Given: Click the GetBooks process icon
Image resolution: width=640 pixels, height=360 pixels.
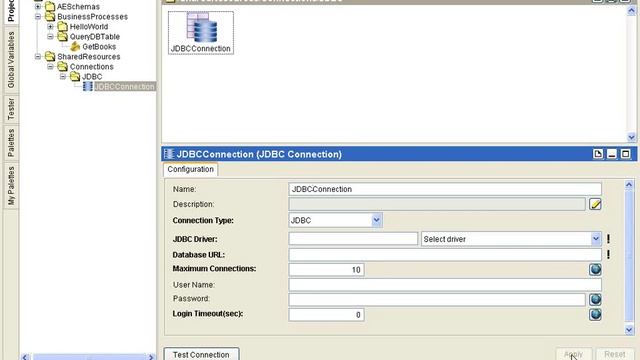Looking at the screenshot, I should (x=75, y=47).
